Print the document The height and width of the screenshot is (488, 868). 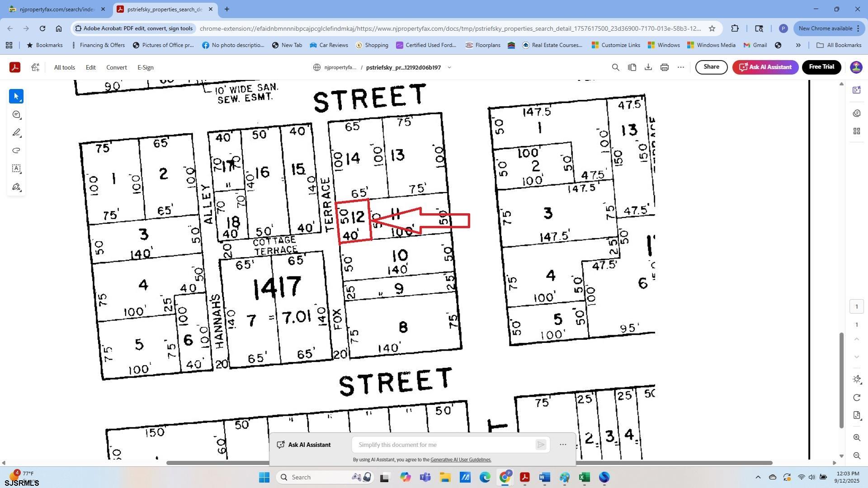click(x=664, y=67)
